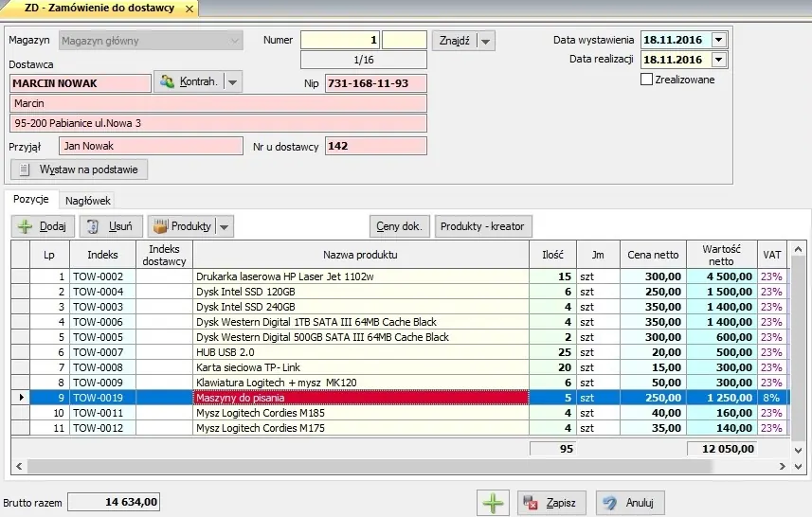Select the ZD - Zamówienie do dostawcy tab
This screenshot has width=812, height=517.
click(x=99, y=9)
